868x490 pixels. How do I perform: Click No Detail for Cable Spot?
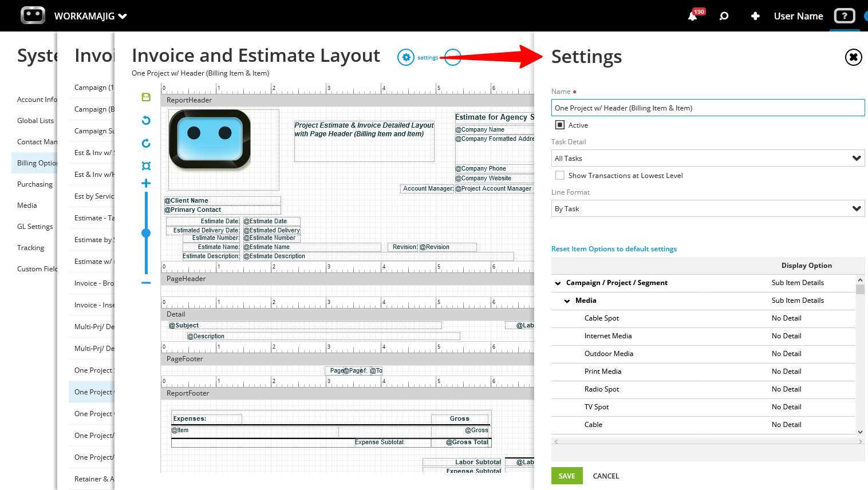(786, 318)
